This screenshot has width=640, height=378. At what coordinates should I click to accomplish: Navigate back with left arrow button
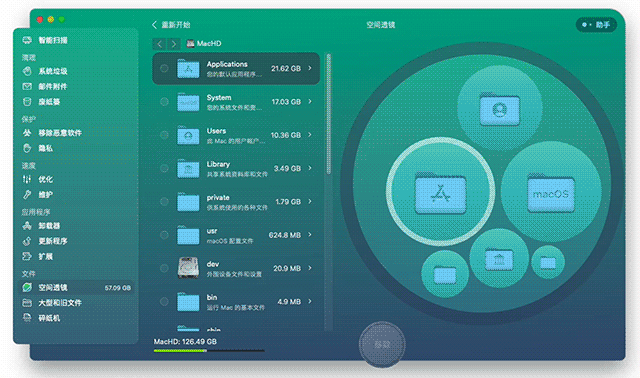[x=160, y=44]
